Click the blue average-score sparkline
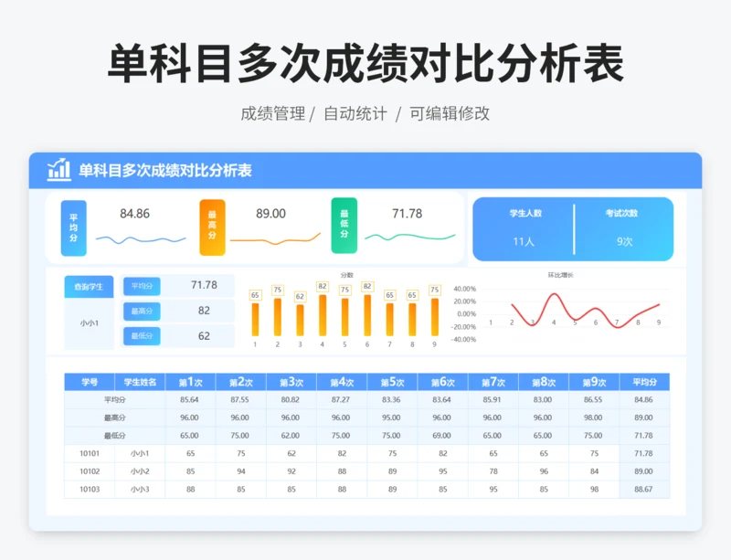731x560 pixels. 141,239
